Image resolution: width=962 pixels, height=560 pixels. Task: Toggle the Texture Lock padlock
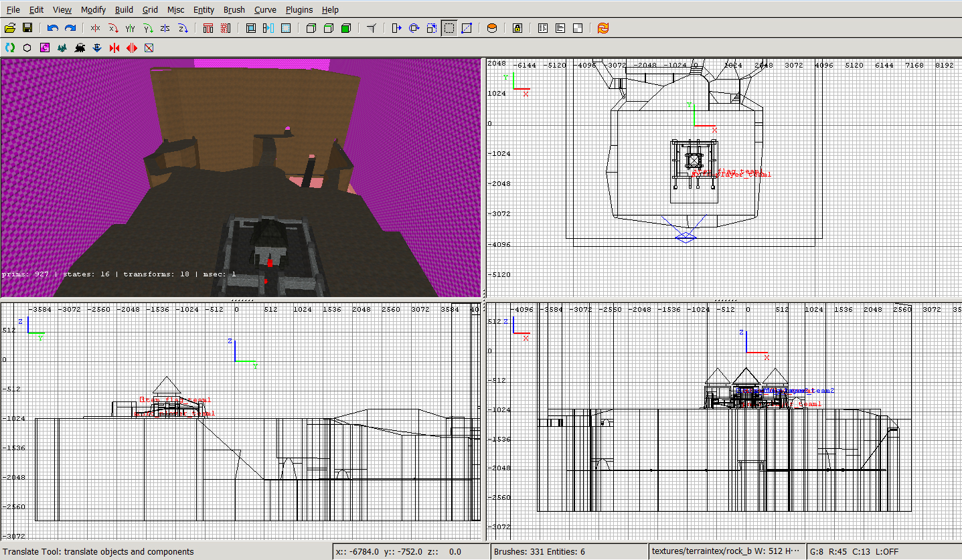pyautogui.click(x=517, y=28)
